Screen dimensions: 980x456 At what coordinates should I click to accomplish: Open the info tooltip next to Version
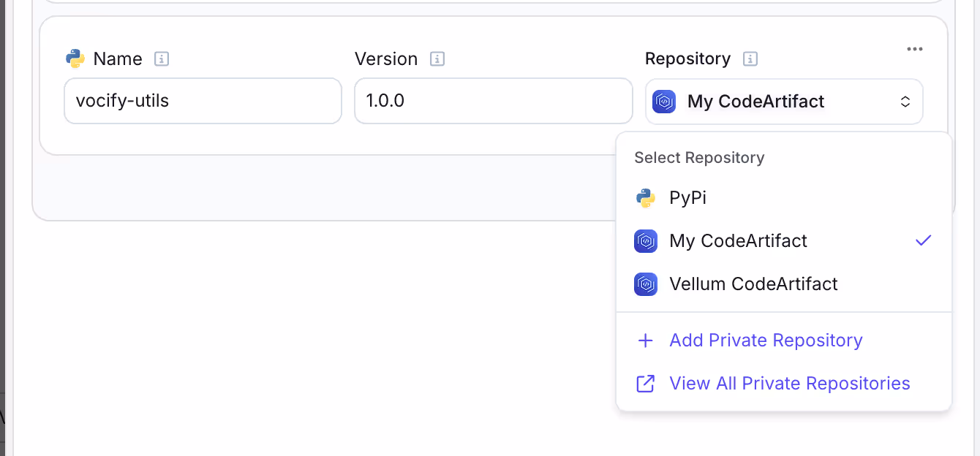437,59
